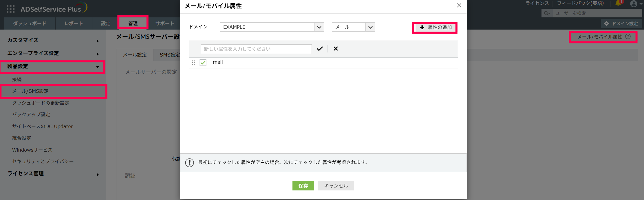Switch to the SMS設定 sub-tab
Image resolution: width=644 pixels, height=200 pixels.
[170, 55]
